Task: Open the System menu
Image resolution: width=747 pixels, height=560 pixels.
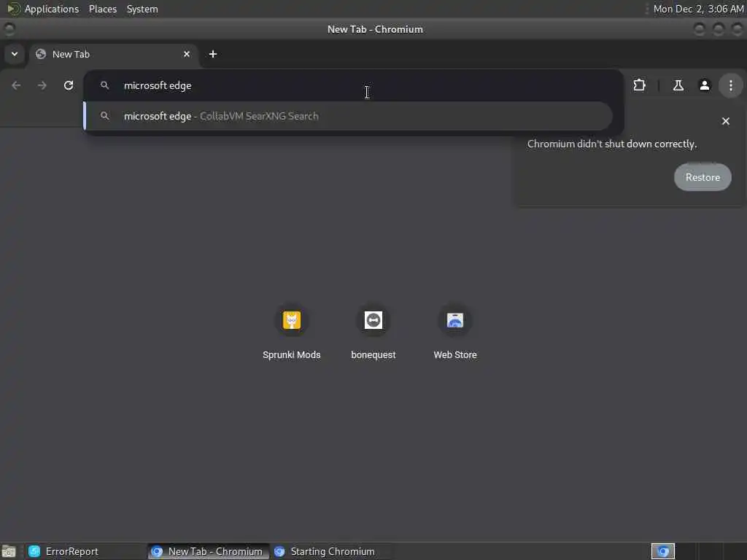Action: [x=142, y=9]
